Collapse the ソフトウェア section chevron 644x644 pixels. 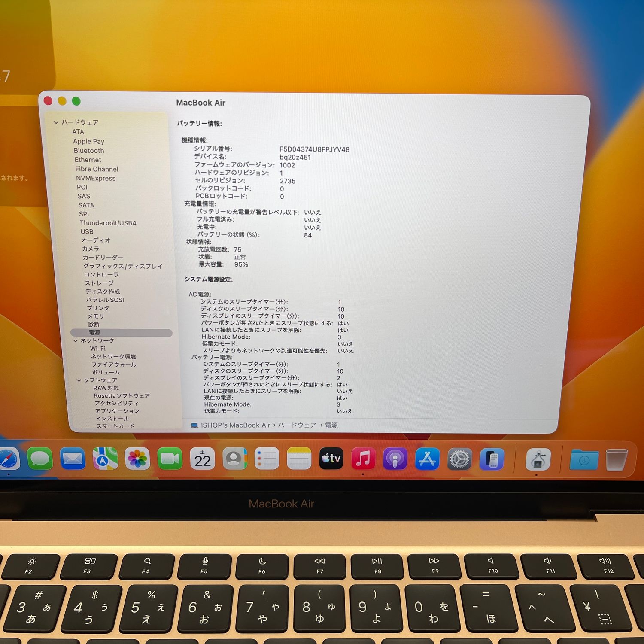click(79, 380)
